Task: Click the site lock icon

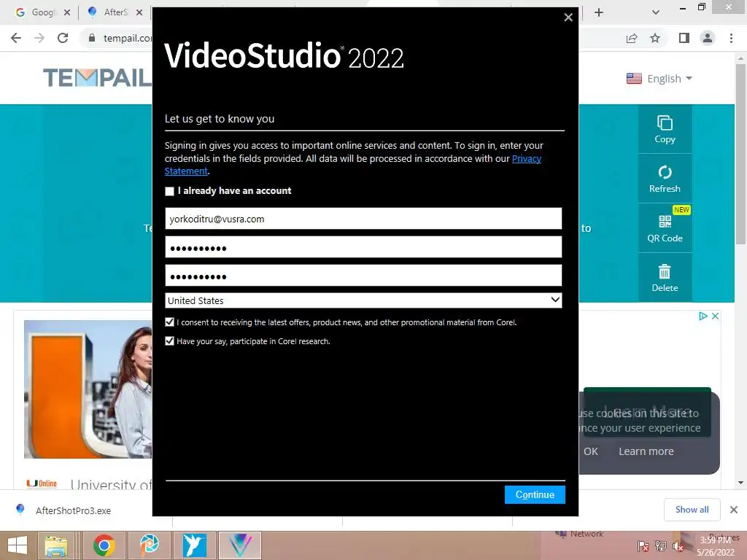Action: (x=92, y=38)
